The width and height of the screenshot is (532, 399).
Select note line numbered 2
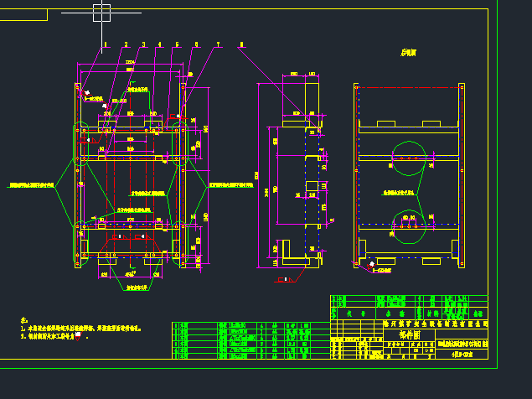pos(54,336)
